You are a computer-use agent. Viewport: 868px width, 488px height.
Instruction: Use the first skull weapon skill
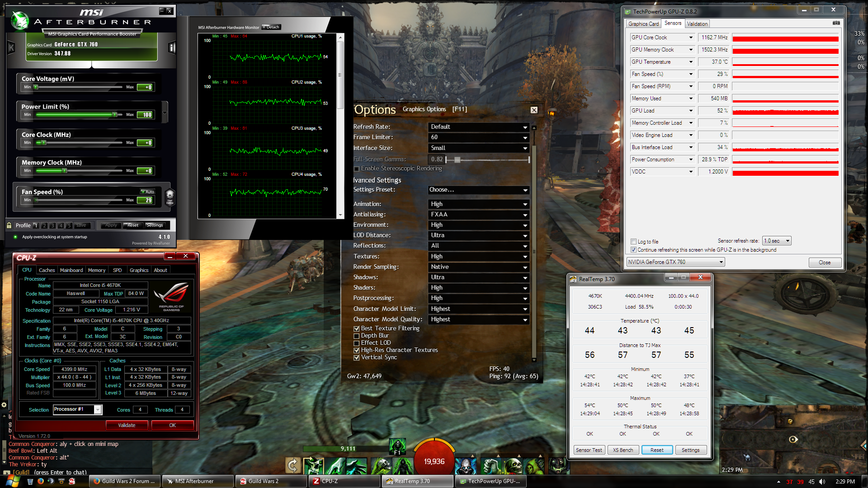pos(313,466)
